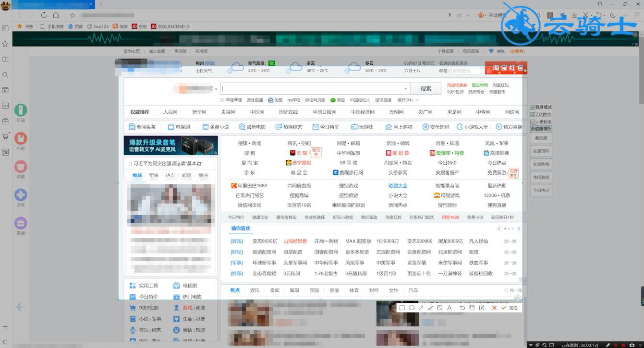
Task: Confirm the screenshot with 完成
Action: pyautogui.click(x=509, y=308)
